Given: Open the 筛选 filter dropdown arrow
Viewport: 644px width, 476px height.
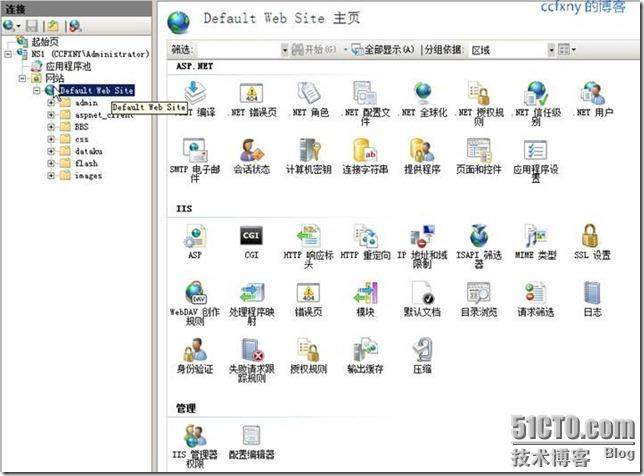Looking at the screenshot, I should 285,50.
